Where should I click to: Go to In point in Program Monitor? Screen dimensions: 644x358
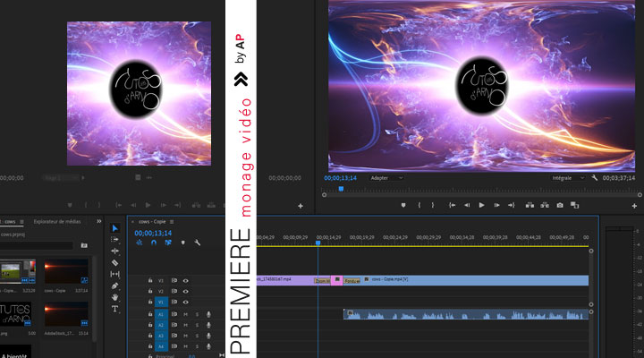coord(453,205)
